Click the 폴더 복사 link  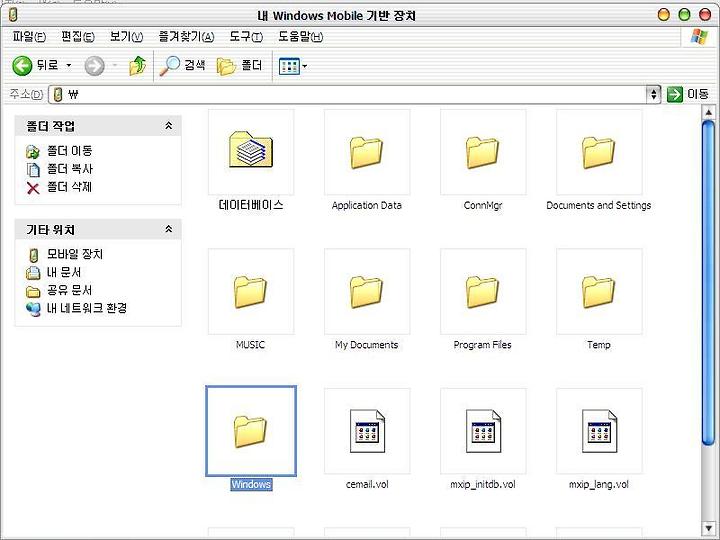(x=59, y=169)
